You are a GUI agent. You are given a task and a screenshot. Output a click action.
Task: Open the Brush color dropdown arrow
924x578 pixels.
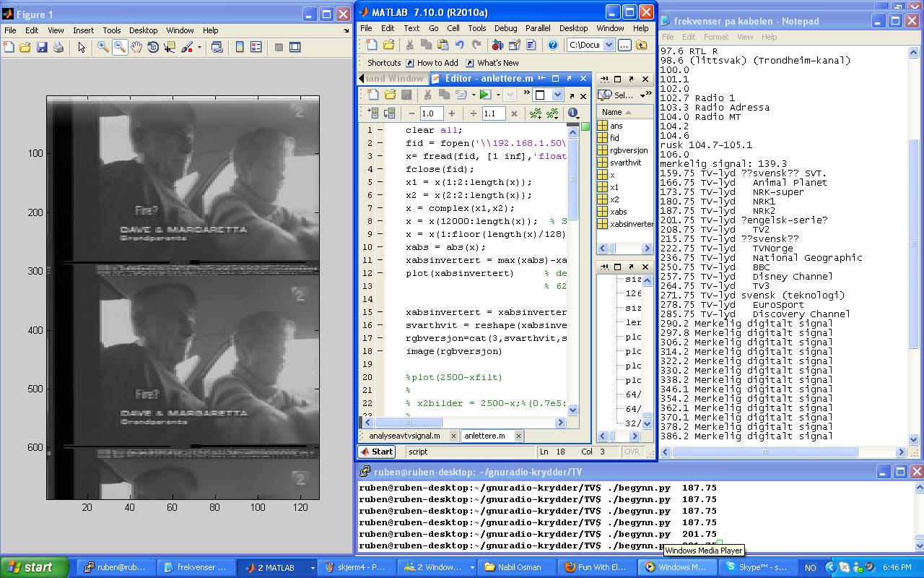click(199, 47)
